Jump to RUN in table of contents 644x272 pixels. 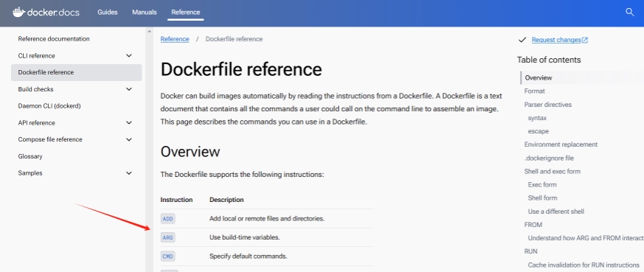pyautogui.click(x=530, y=251)
